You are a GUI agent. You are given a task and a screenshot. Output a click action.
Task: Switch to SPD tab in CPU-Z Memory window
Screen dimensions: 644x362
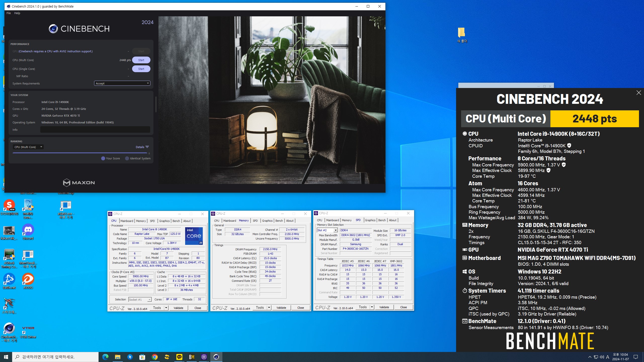pyautogui.click(x=255, y=221)
